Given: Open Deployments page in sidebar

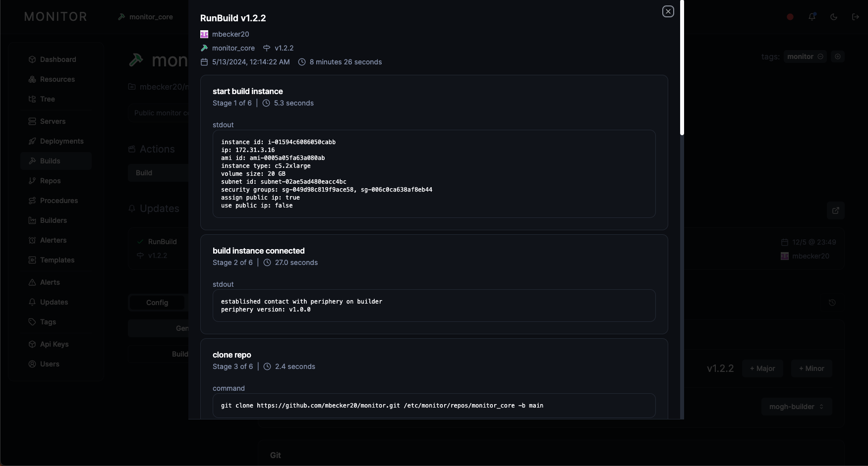Looking at the screenshot, I should click(56, 141).
